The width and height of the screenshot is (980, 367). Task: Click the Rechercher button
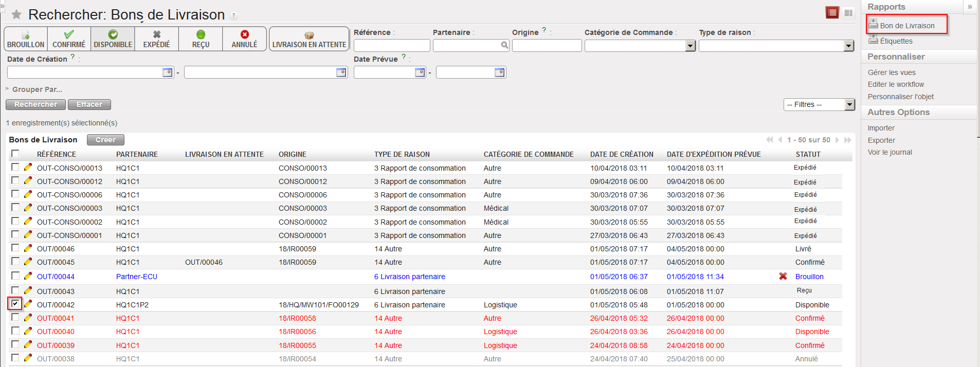click(x=35, y=104)
